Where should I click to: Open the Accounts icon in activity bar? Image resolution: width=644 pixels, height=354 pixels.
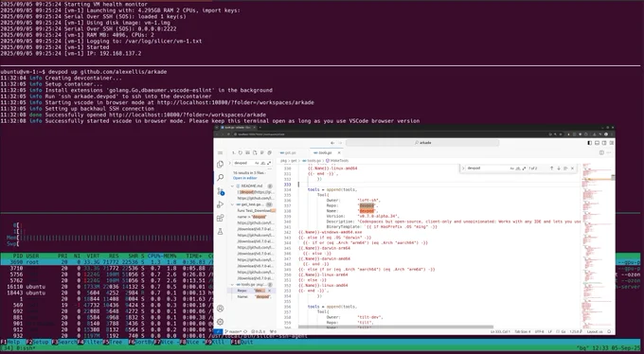[220, 309]
